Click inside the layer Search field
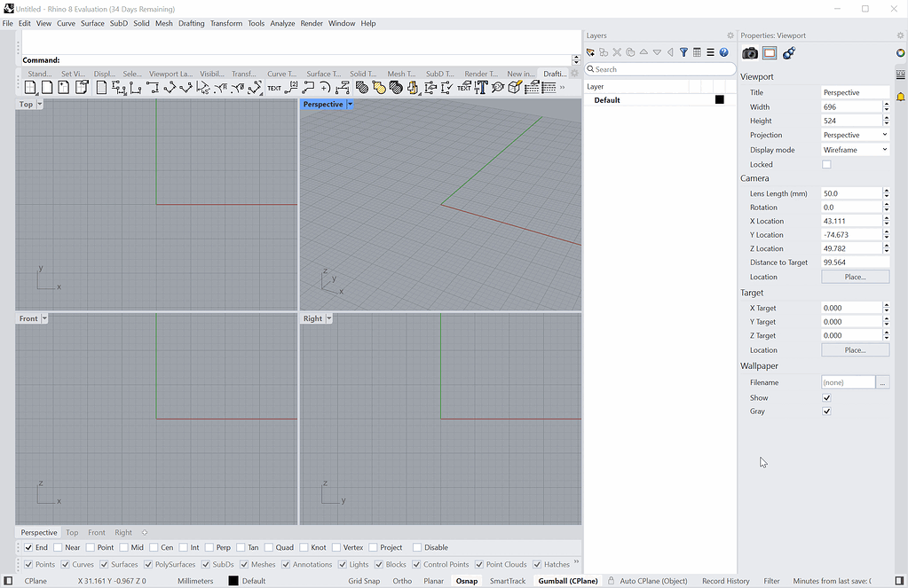 659,68
